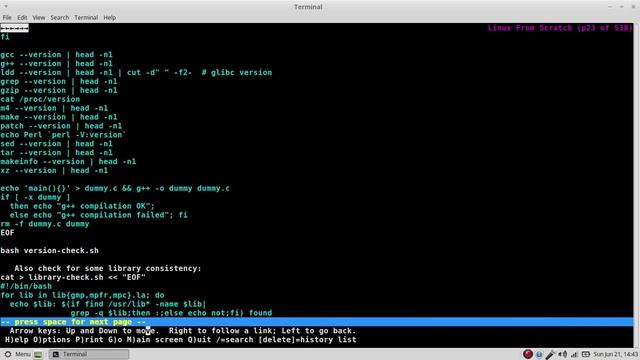Open the Search menu
The height and width of the screenshot is (360, 640).
click(x=60, y=18)
